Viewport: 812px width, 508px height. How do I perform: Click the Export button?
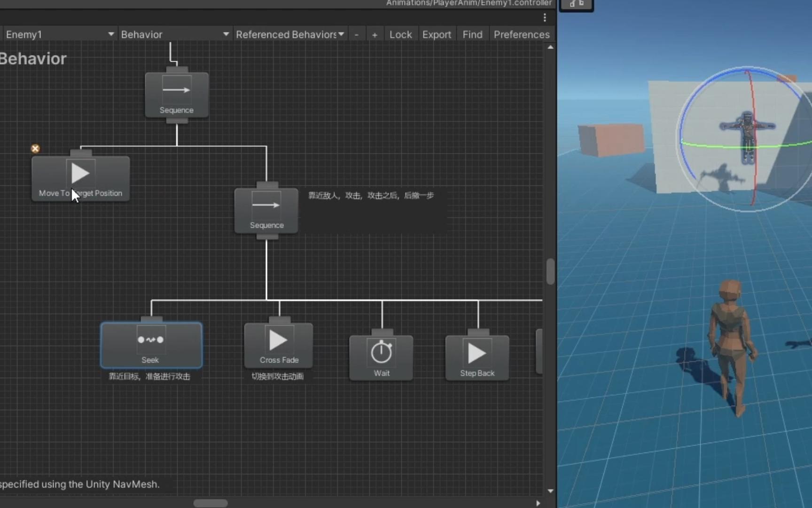click(437, 34)
